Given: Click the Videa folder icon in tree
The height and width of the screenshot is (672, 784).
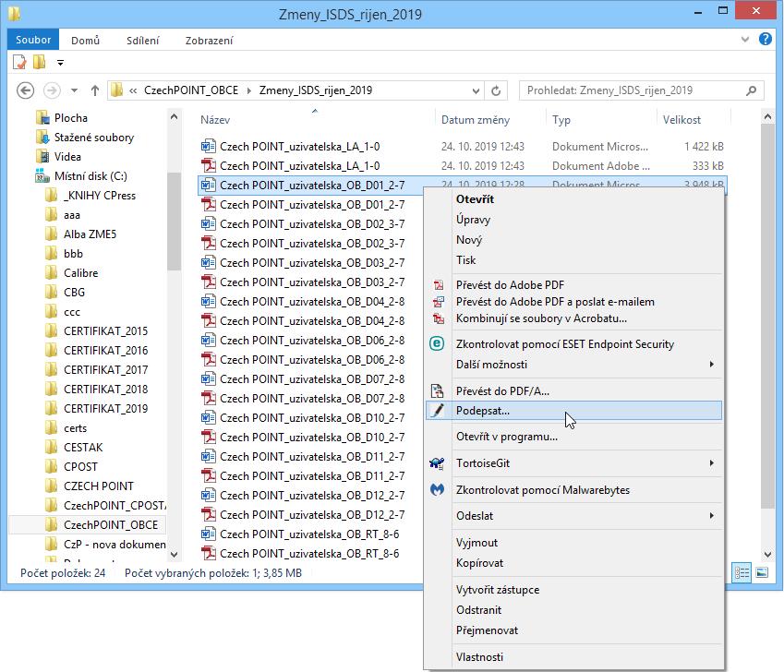Looking at the screenshot, I should pos(42,156).
